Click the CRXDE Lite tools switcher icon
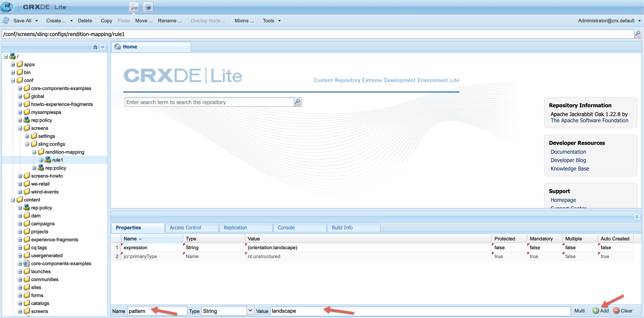644x318 pixels. coord(134,7)
